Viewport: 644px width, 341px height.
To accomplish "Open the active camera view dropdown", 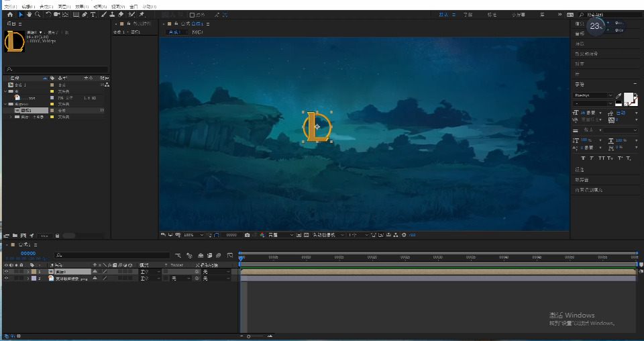I will pyautogui.click(x=328, y=235).
